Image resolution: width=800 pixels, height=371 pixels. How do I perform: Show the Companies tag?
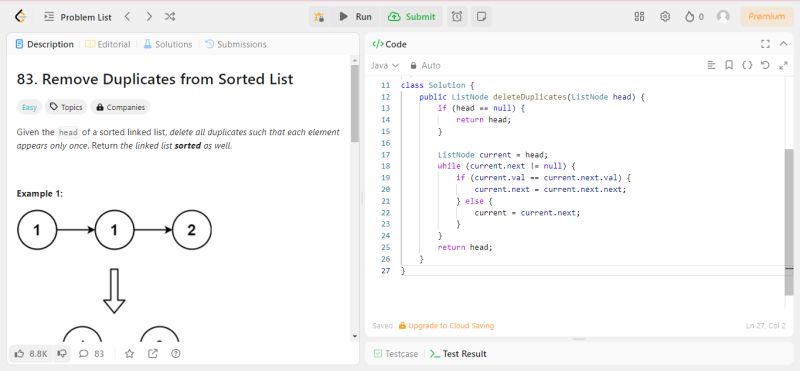[x=120, y=107]
